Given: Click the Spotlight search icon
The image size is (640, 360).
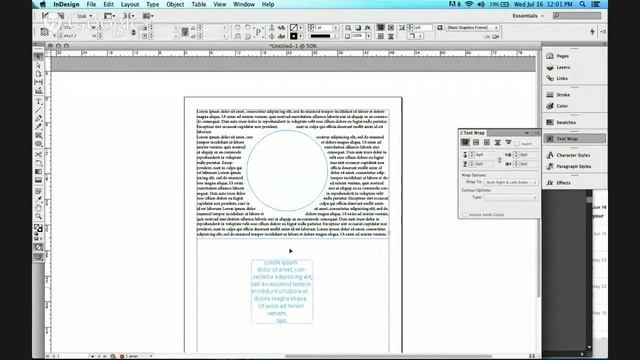Looking at the screenshot, I should (x=582, y=4).
